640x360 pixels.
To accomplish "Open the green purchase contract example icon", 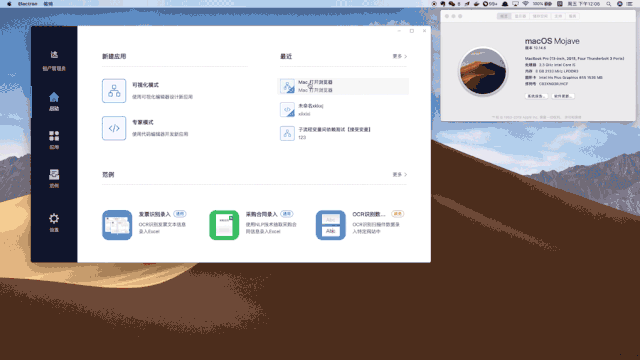I will (x=224, y=225).
